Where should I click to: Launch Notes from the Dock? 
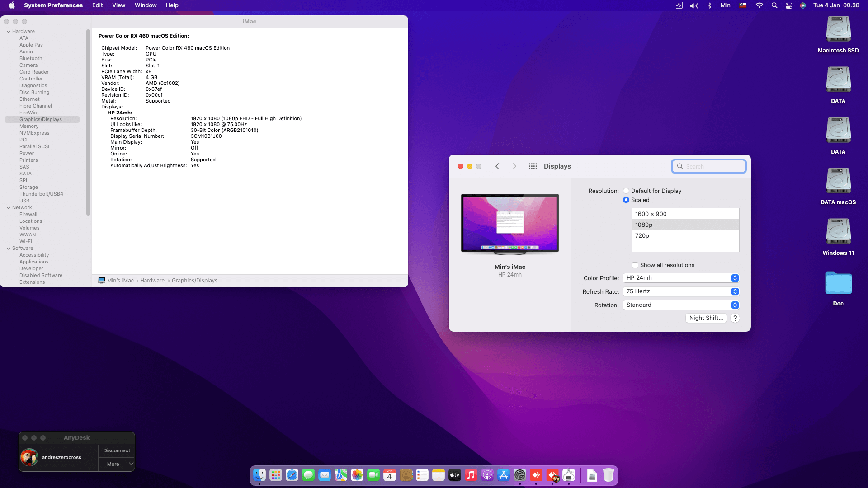439,475
